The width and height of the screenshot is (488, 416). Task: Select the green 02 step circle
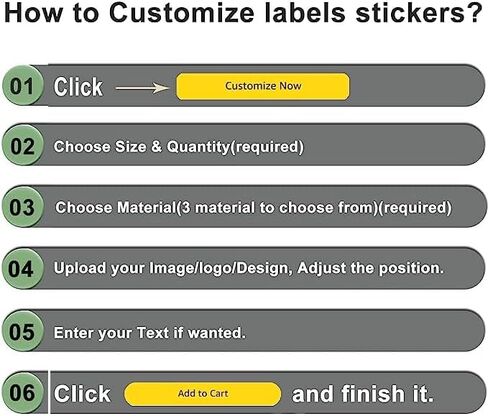tap(23, 145)
